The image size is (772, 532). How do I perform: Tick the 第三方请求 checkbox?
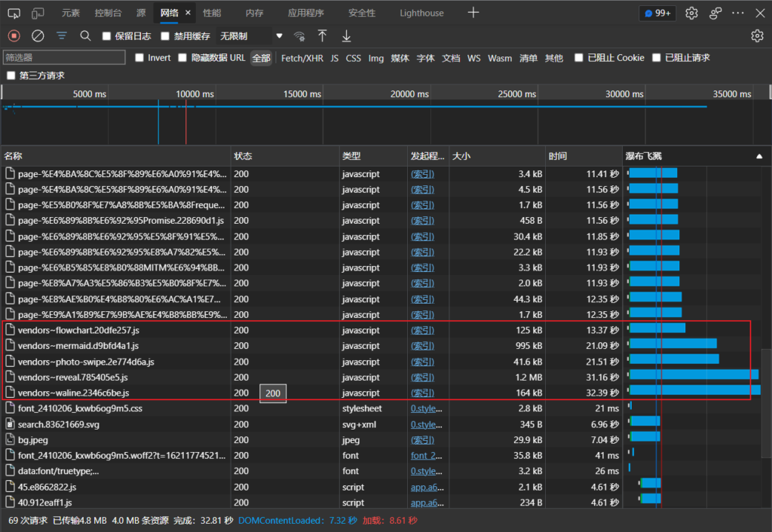tap(11, 75)
